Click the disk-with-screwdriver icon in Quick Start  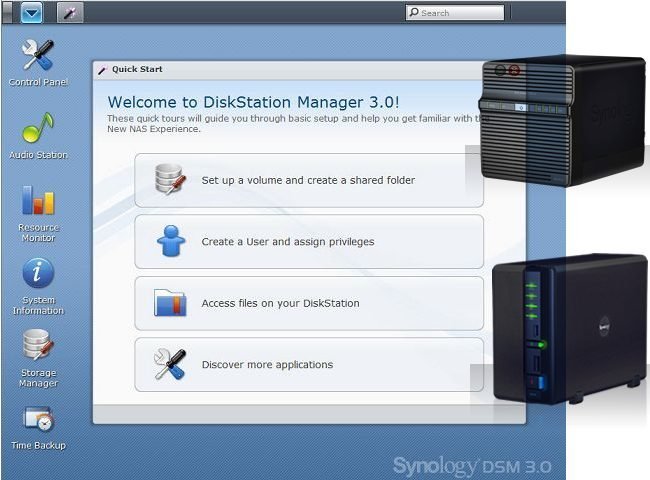click(x=170, y=179)
